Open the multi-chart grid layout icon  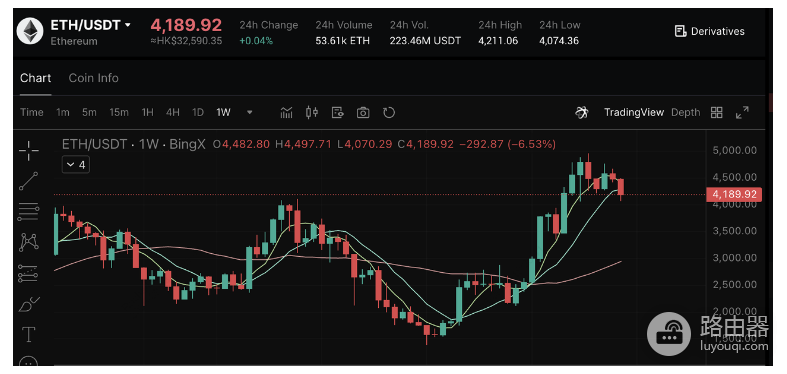pos(717,112)
